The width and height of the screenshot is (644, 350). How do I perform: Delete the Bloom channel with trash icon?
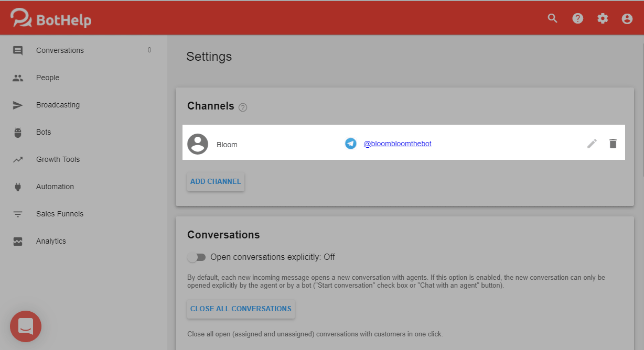click(613, 144)
